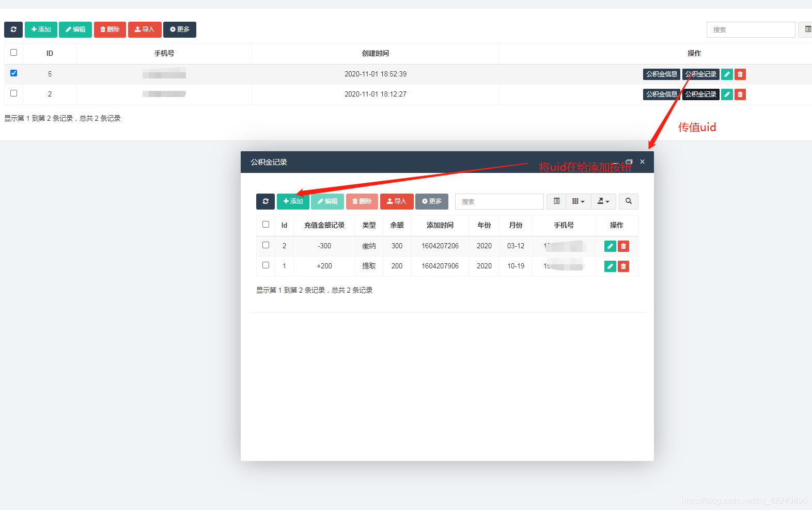This screenshot has width=812, height=510.
Task: Click timestamp 2020-11-01 18:12:27 cell
Action: click(x=376, y=94)
